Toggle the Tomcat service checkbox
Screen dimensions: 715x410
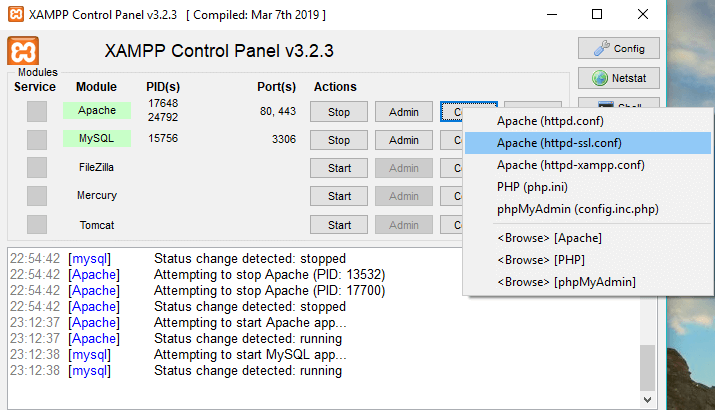[x=37, y=224]
